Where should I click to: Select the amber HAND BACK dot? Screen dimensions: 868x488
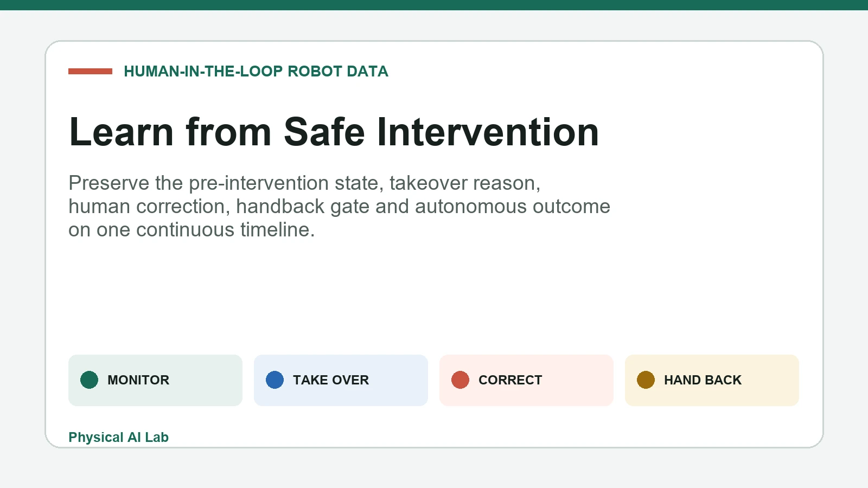pyautogui.click(x=646, y=380)
